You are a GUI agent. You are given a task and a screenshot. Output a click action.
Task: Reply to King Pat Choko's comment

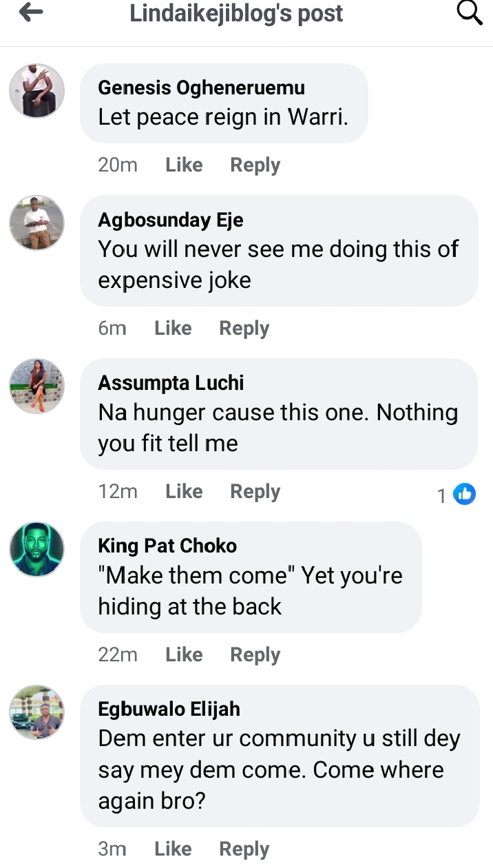(x=255, y=655)
